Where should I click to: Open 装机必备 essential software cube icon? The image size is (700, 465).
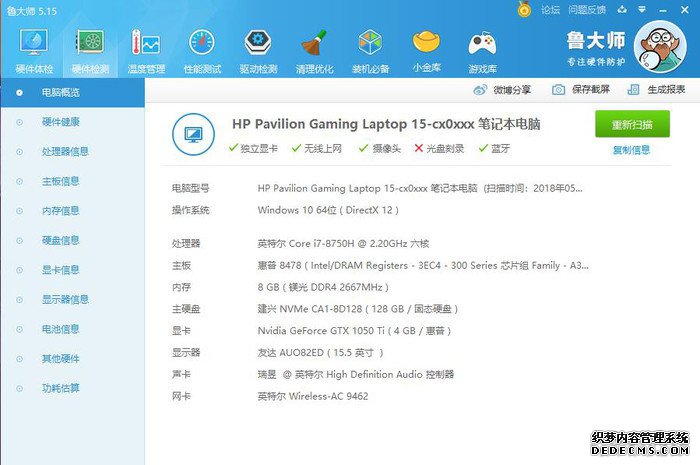coord(371,50)
